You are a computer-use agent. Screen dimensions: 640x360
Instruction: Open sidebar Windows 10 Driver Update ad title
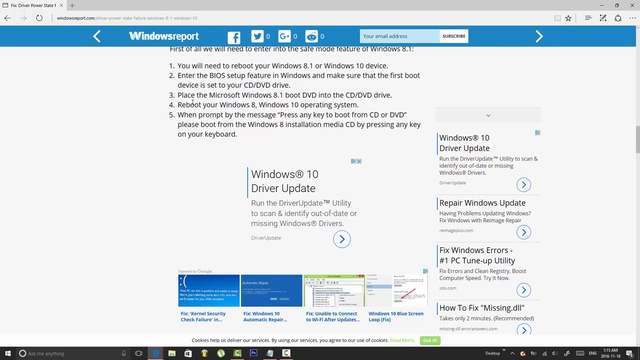(464, 143)
